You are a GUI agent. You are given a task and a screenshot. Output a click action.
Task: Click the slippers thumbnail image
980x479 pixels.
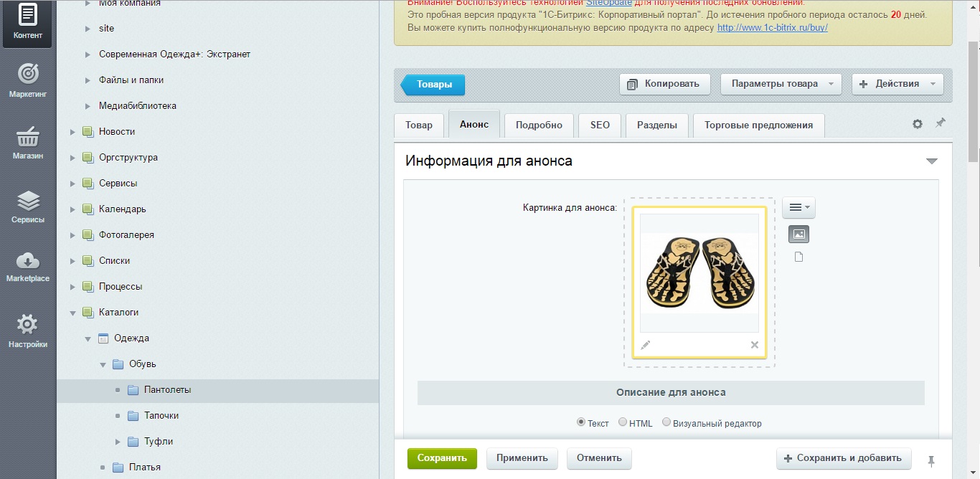[x=699, y=272]
